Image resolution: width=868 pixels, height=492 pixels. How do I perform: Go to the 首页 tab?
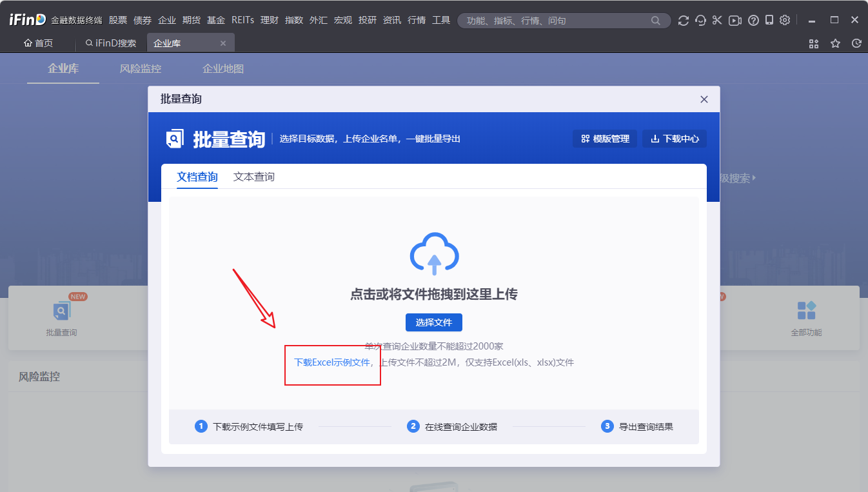(39, 43)
